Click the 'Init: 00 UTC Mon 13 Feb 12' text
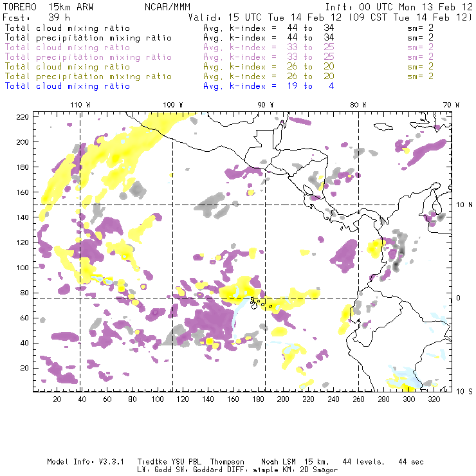This screenshot has height=476, width=476. [399, 6]
